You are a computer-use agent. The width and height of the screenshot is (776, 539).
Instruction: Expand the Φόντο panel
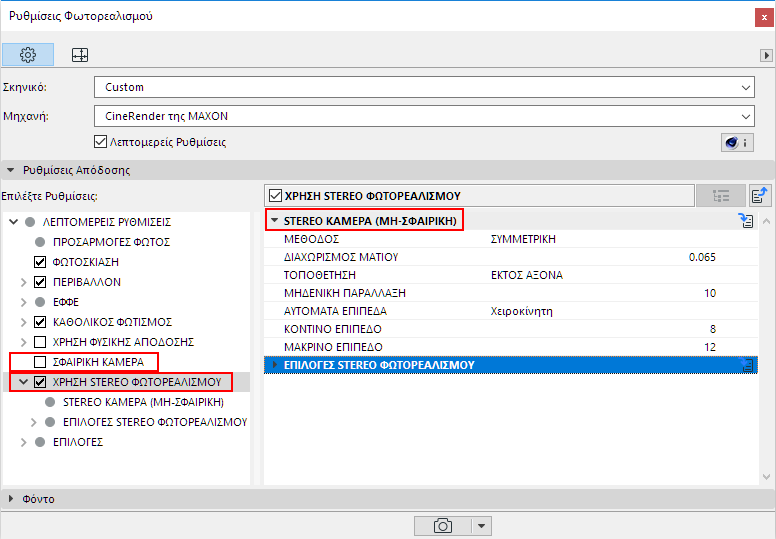11,499
